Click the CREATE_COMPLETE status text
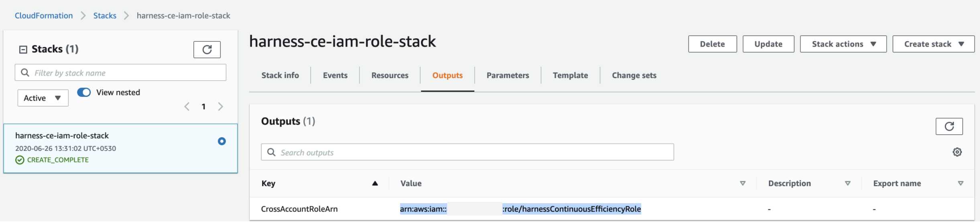 (58, 160)
